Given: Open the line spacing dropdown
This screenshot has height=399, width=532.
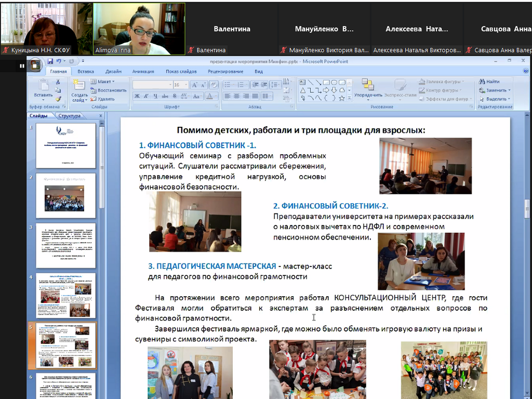Looking at the screenshot, I should click(276, 85).
